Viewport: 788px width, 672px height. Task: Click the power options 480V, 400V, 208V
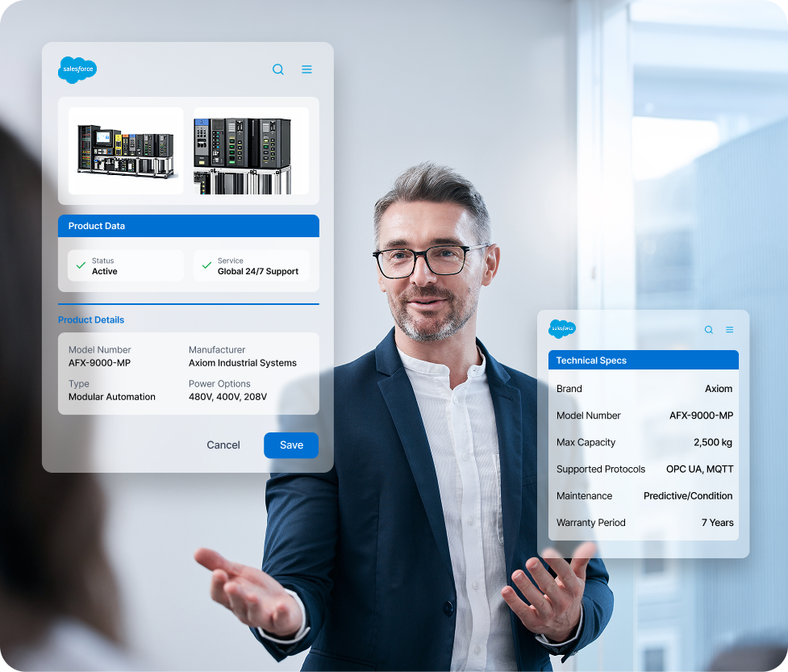coord(227,397)
